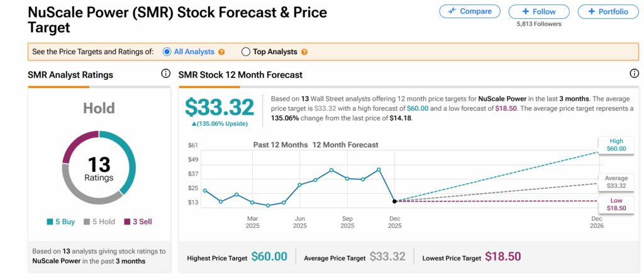644x280 pixels.
Task: Open help icon beside Top Analysts
Action: (304, 52)
